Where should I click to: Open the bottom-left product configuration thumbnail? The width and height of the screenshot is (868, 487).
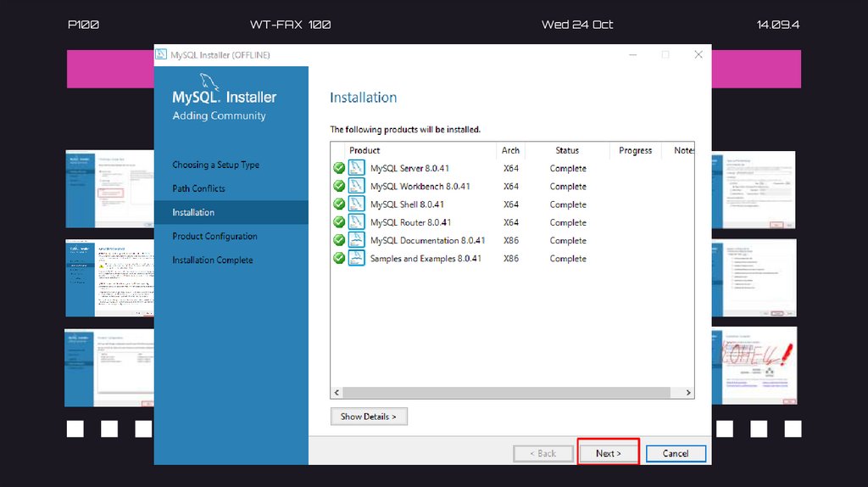coord(109,368)
